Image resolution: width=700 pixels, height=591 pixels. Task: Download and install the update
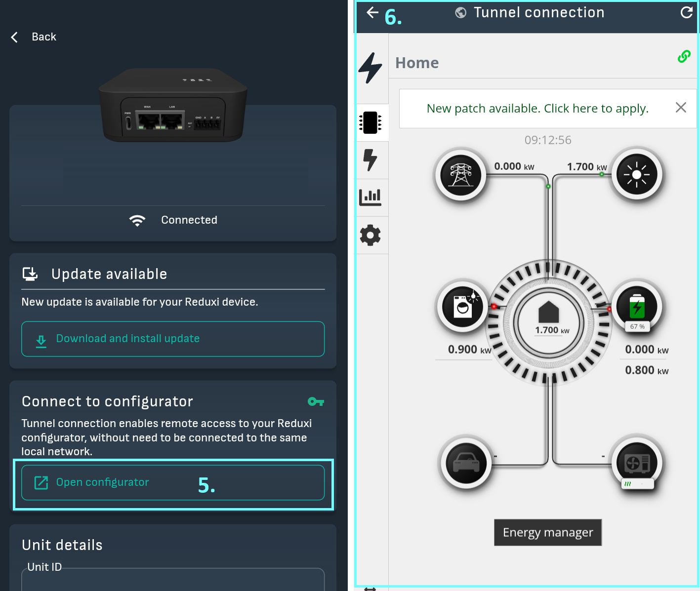coord(173,339)
